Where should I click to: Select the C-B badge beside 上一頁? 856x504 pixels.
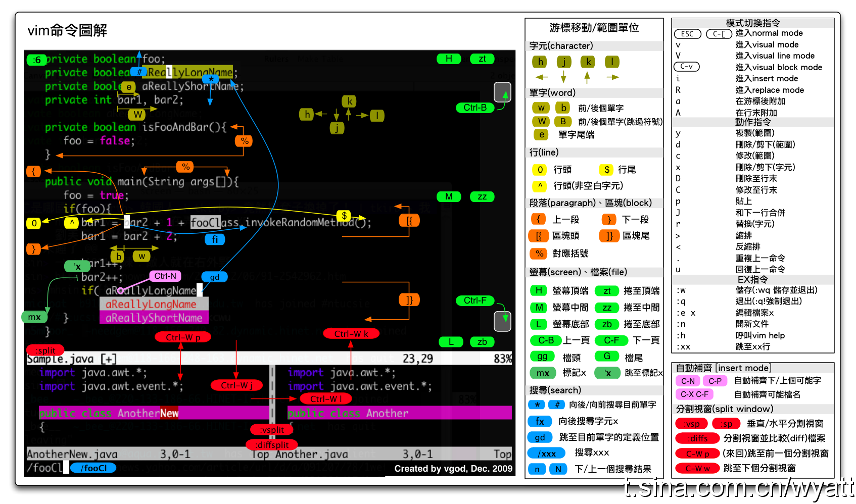546,340
